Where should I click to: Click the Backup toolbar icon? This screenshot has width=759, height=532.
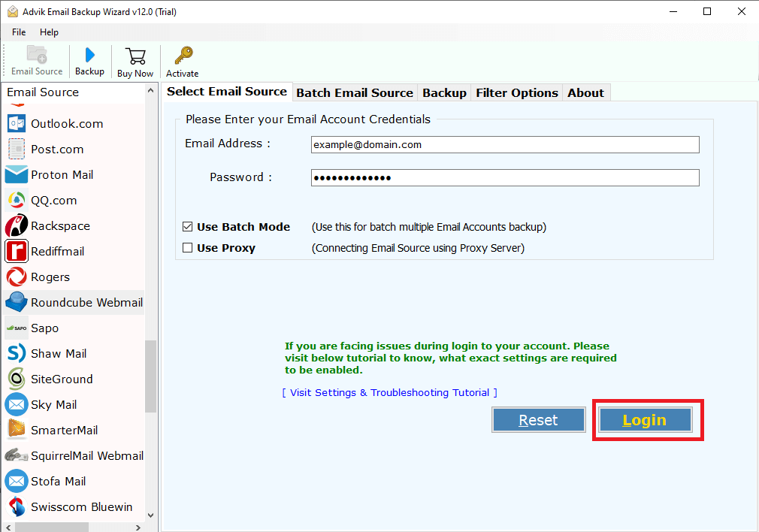pos(89,60)
